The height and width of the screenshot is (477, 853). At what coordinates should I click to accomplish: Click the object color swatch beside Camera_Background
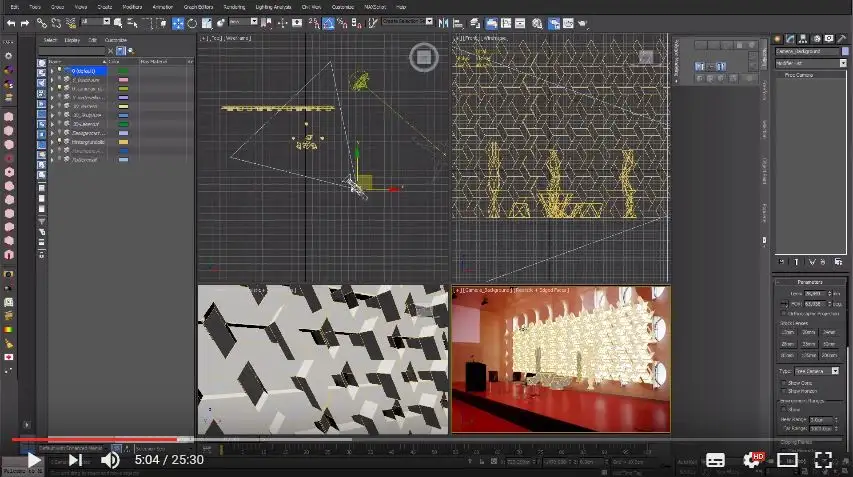(x=845, y=51)
